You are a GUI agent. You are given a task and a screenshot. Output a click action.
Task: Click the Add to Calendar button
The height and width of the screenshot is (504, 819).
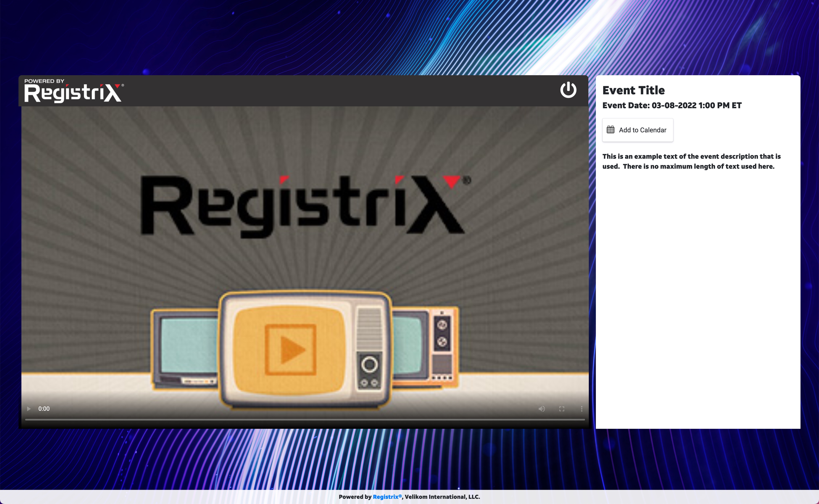click(x=637, y=130)
